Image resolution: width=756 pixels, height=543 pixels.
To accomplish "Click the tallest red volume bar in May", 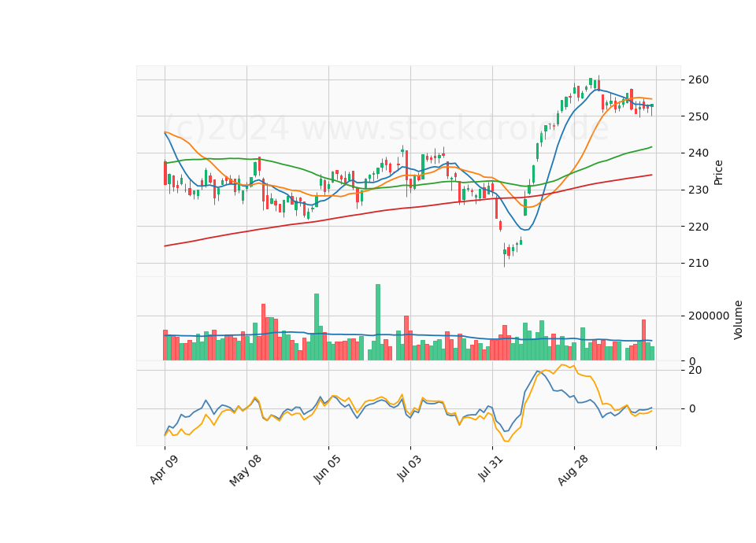I will click(x=263, y=332).
